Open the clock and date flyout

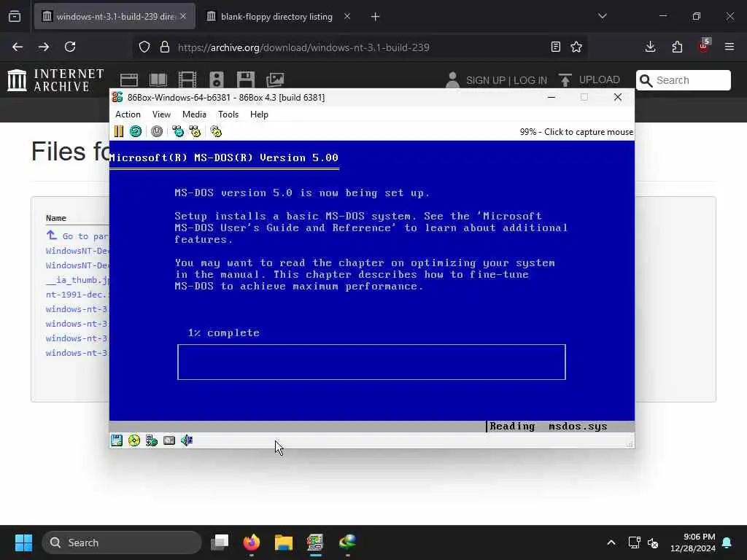coord(693,542)
